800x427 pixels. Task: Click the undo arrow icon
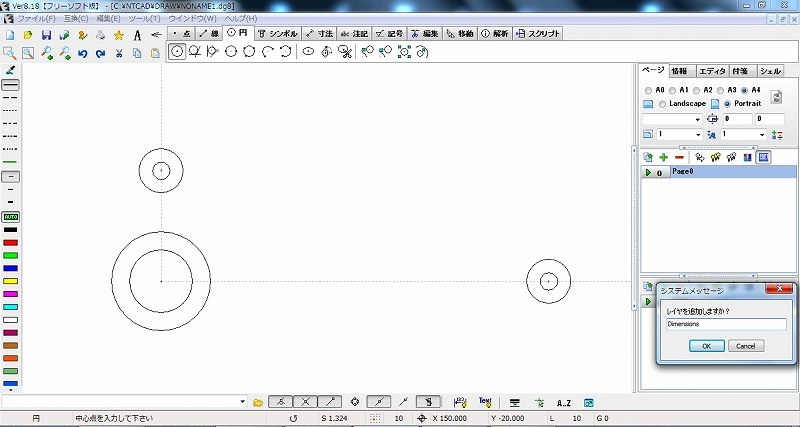[83, 53]
